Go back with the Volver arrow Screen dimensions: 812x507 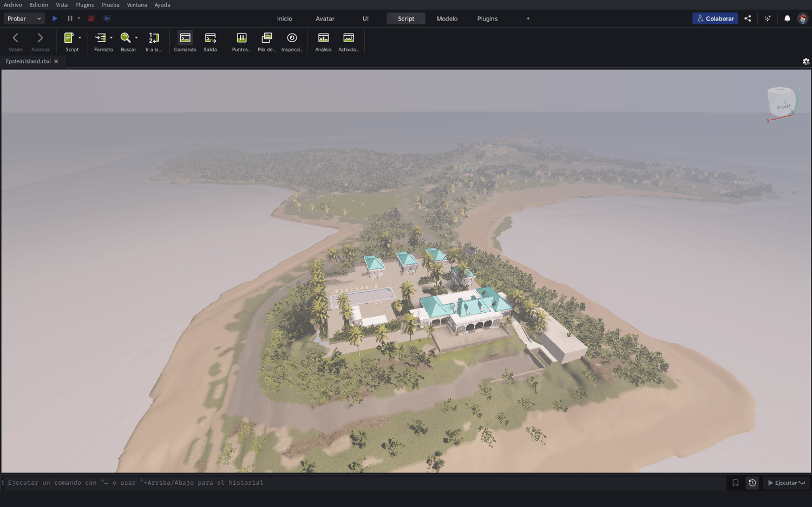[x=16, y=42]
